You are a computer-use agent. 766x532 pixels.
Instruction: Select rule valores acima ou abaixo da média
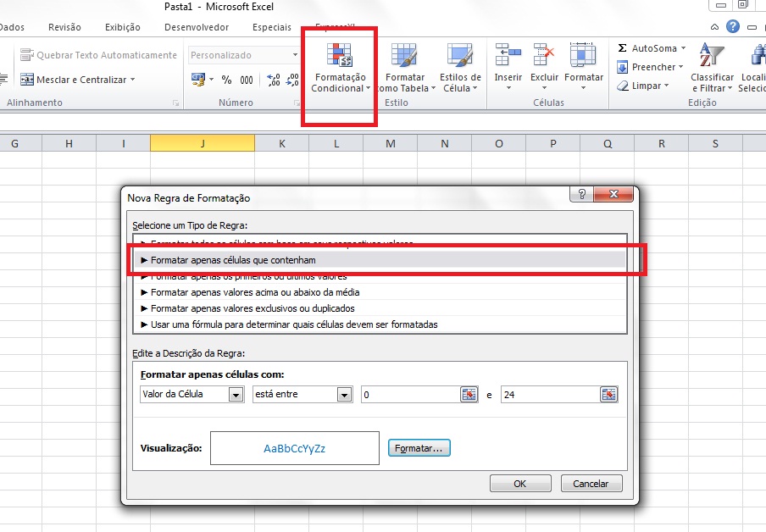click(x=380, y=292)
